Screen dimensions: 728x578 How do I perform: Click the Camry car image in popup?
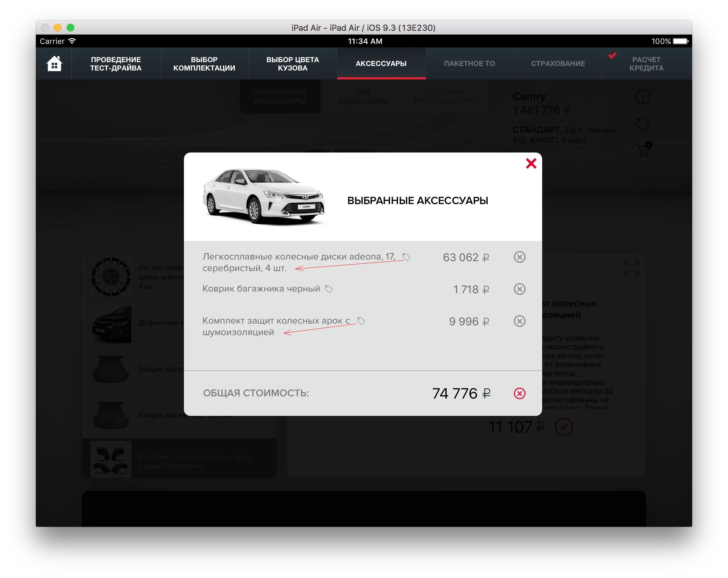tap(264, 196)
